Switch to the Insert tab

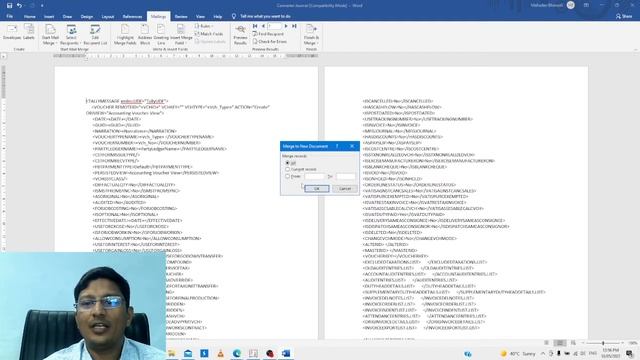point(49,16)
